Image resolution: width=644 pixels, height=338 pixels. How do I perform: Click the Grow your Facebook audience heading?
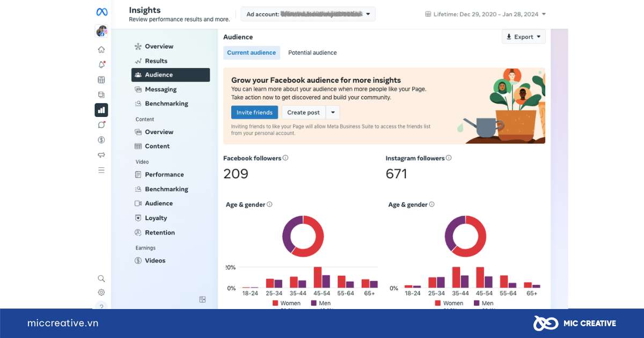pyautogui.click(x=316, y=80)
